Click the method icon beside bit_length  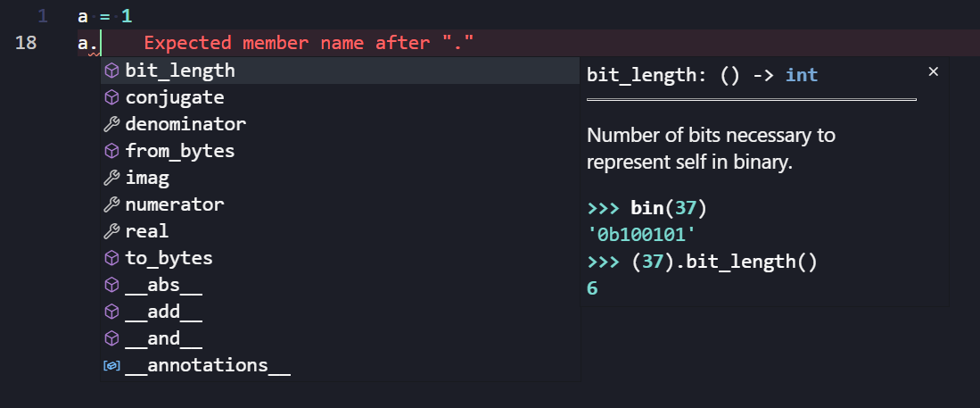111,71
